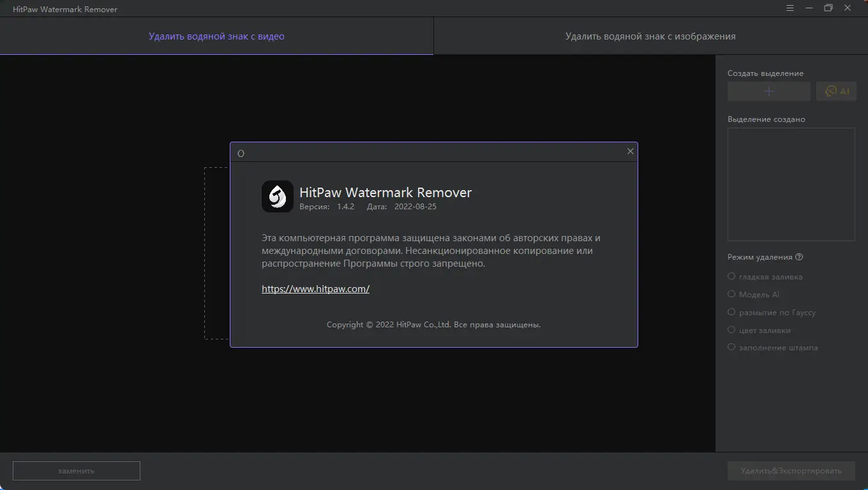Click version number 1.4.2
Screen dimensions: 868x490
pos(345,207)
